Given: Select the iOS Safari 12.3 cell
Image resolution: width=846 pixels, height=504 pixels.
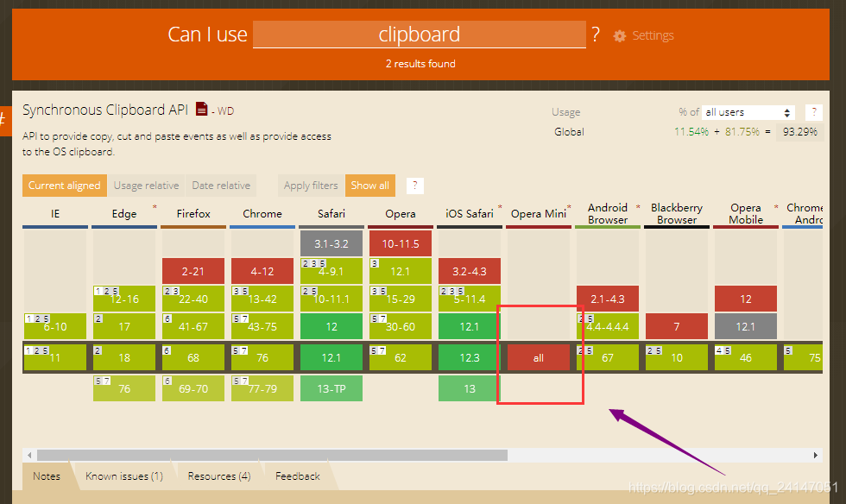Looking at the screenshot, I should click(x=470, y=357).
